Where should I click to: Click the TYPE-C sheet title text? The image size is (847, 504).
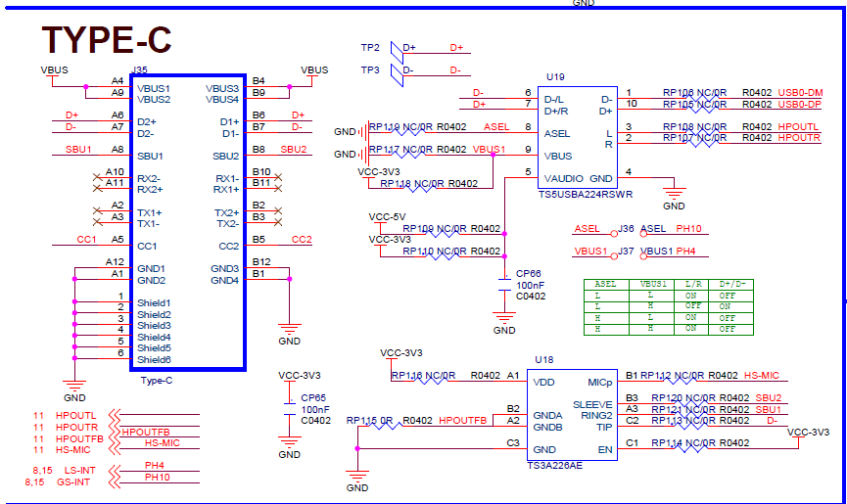tap(107, 39)
